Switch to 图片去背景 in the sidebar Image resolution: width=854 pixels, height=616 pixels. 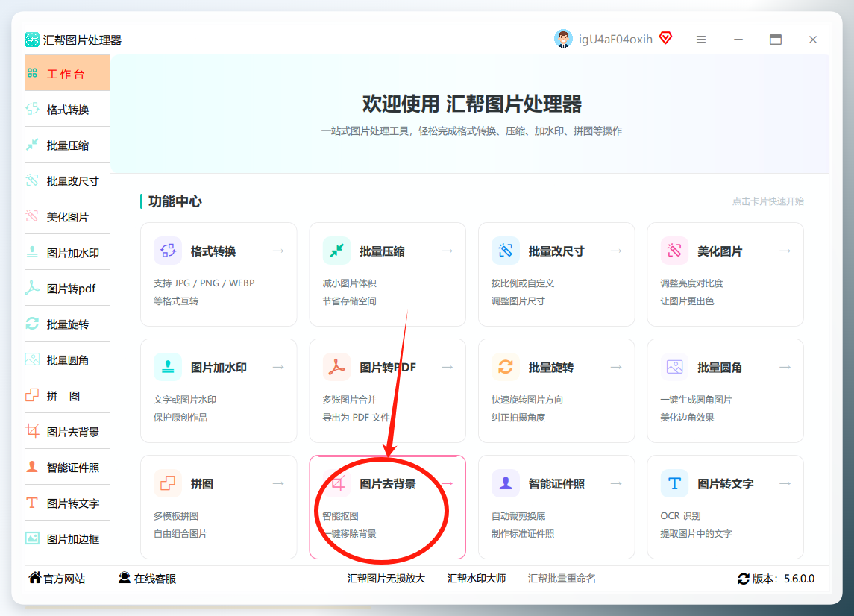(x=68, y=431)
